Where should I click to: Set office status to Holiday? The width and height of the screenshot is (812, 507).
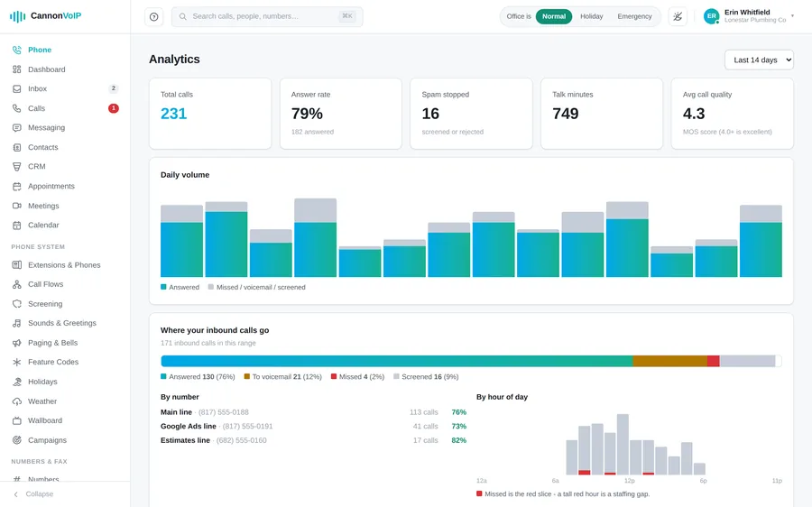click(591, 16)
